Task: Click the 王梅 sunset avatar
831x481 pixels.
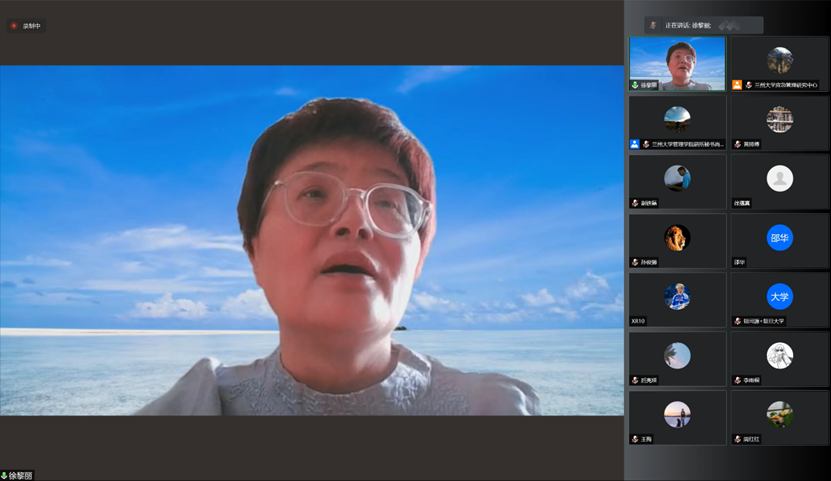Action: (x=677, y=413)
